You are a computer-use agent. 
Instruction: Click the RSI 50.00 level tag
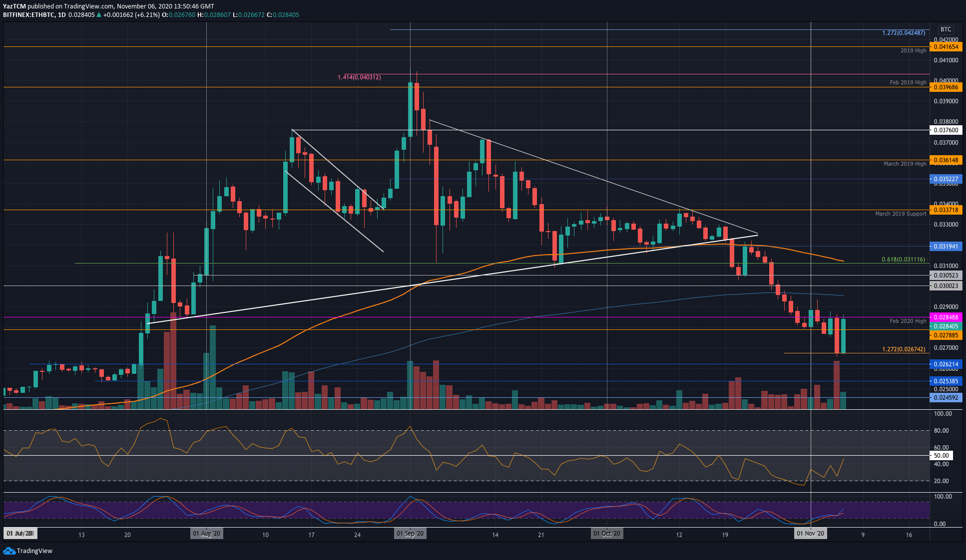pyautogui.click(x=941, y=456)
